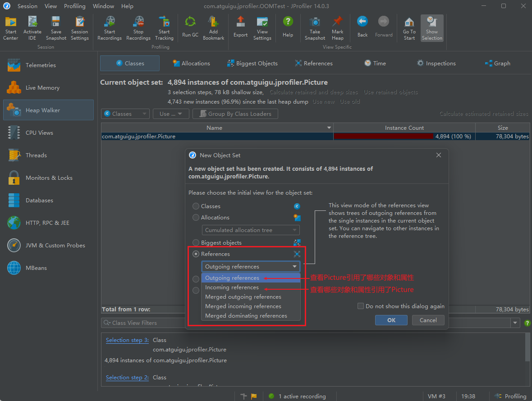Image resolution: width=532 pixels, height=401 pixels.
Task: Open Live Memory in the sidebar
Action: tap(48, 88)
